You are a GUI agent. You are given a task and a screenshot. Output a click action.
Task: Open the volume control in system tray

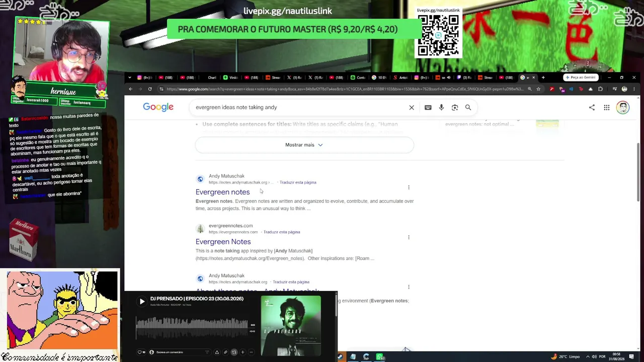[595, 357]
